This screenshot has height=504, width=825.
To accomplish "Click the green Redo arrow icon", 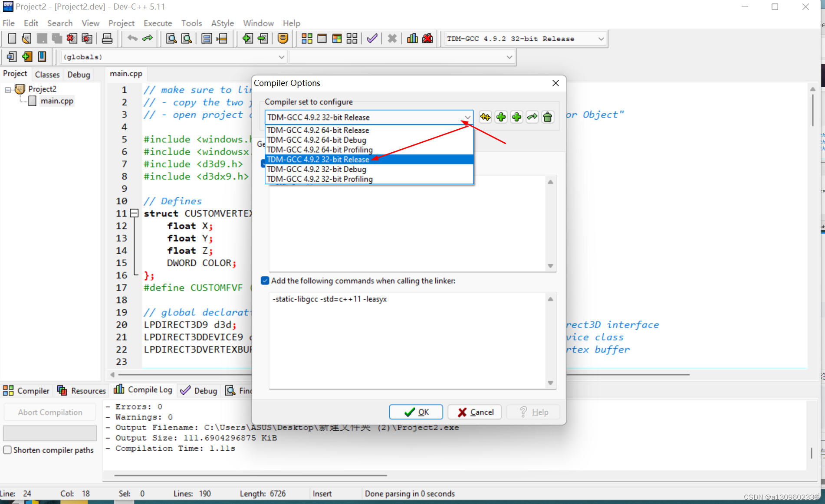I will (148, 39).
